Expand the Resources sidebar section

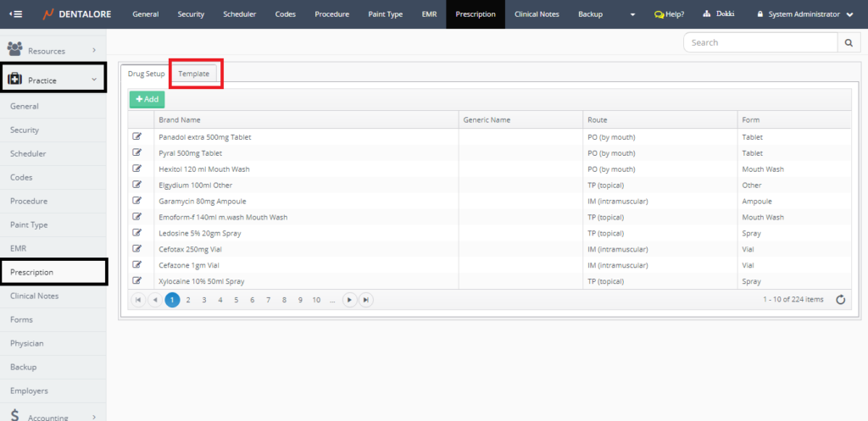54,51
